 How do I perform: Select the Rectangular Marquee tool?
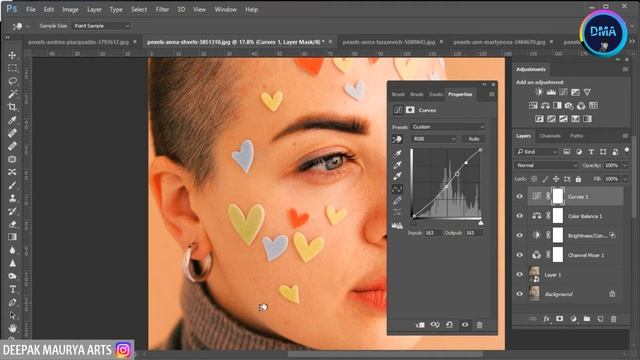pyautogui.click(x=12, y=68)
